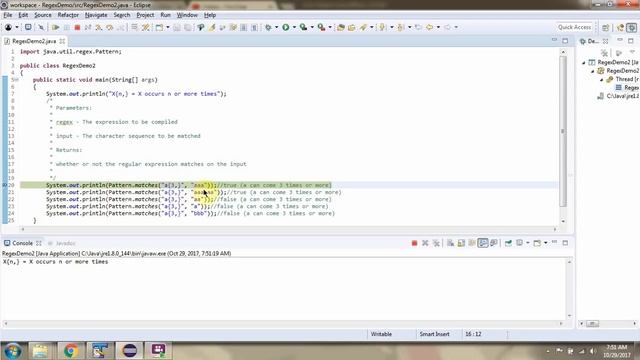Screen dimensions: 640x360
Task: Click the Forward navigation arrow icon
Action: coord(447,27)
